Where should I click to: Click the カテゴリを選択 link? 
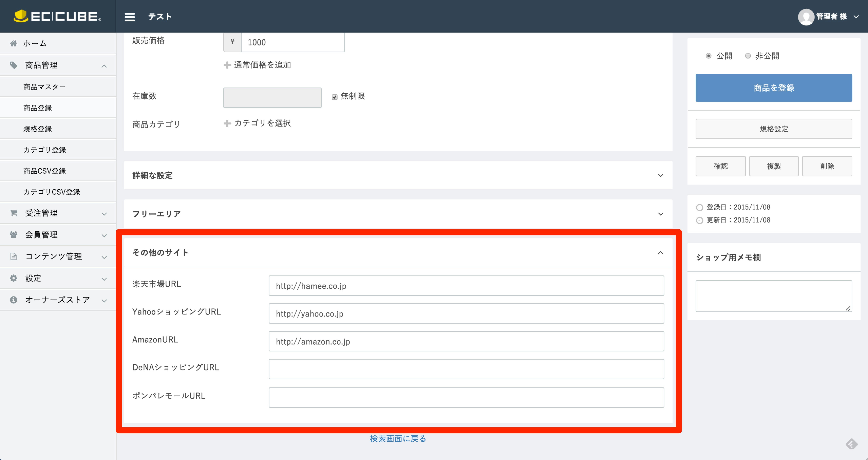point(262,123)
